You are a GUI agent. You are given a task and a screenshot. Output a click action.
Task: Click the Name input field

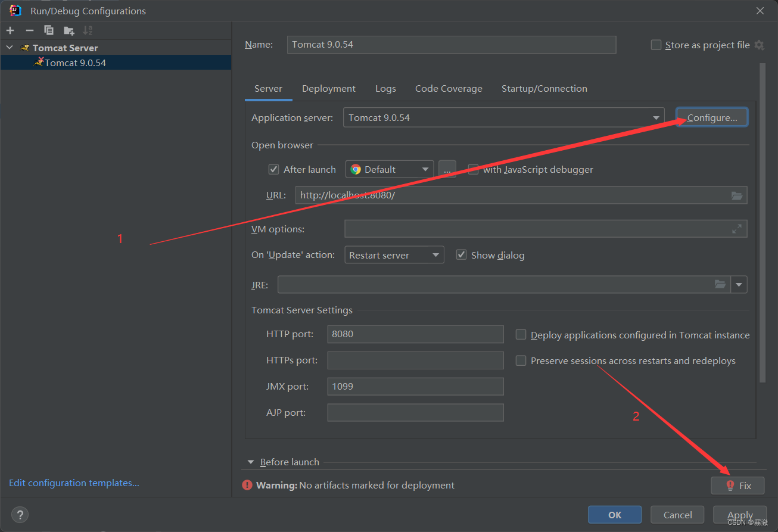click(x=452, y=45)
